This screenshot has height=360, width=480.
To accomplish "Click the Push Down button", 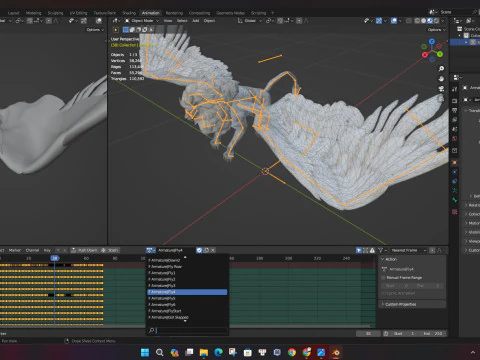I will point(84,250).
